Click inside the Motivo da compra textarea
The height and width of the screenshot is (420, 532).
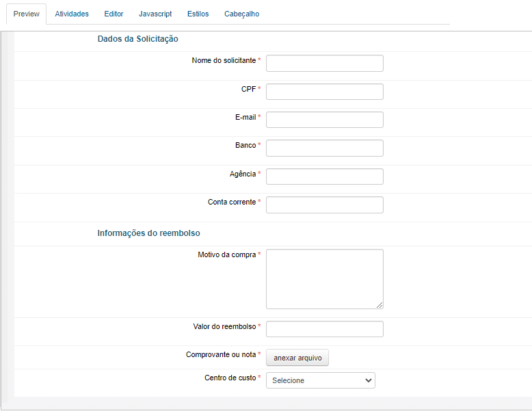point(324,278)
